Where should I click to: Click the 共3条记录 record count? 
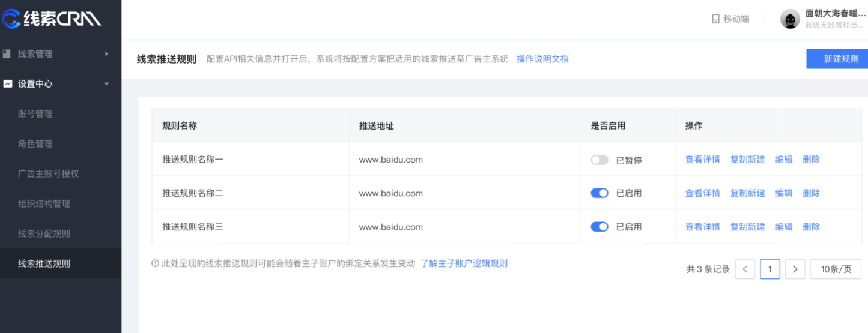tap(708, 269)
